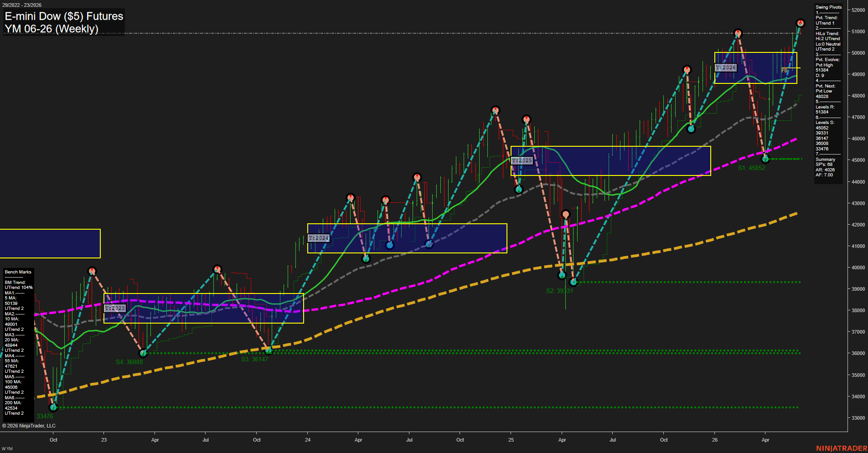Click the year 24 label on the time axis
This screenshot has height=453, width=868.
pos(308,440)
